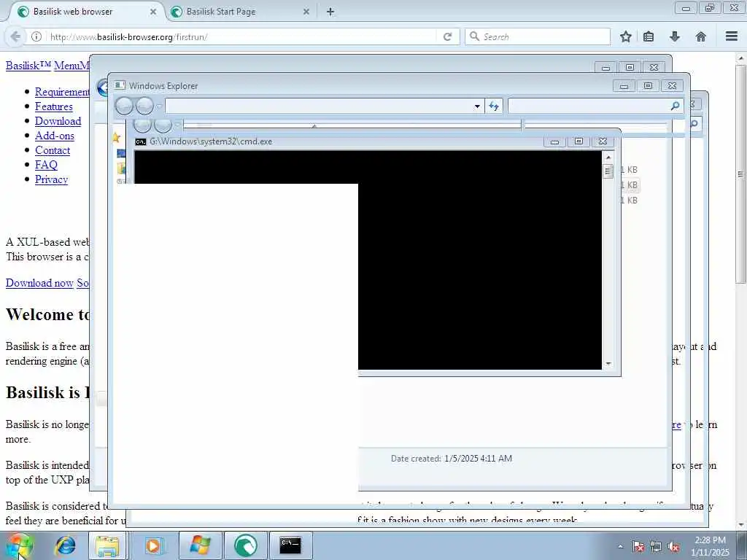
Task: Open the Action Center flag tray icon
Action: coord(638,547)
